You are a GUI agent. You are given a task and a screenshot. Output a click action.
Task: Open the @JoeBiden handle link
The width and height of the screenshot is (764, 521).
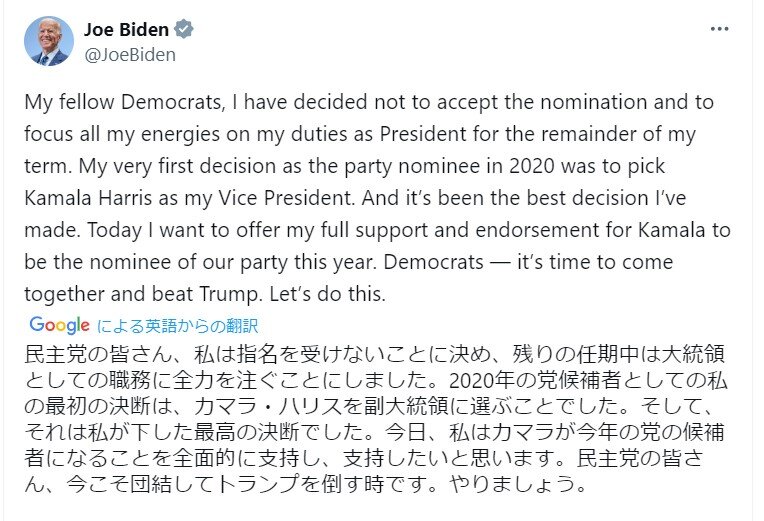[x=130, y=55]
